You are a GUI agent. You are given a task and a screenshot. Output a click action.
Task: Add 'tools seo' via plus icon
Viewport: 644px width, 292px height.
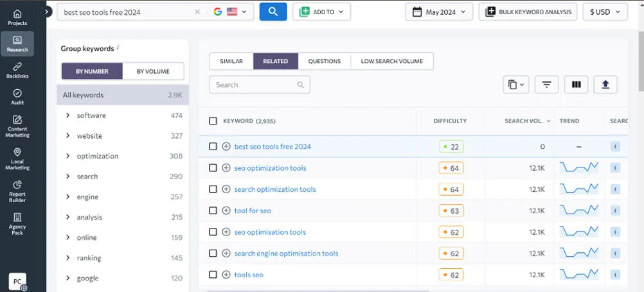[226, 275]
